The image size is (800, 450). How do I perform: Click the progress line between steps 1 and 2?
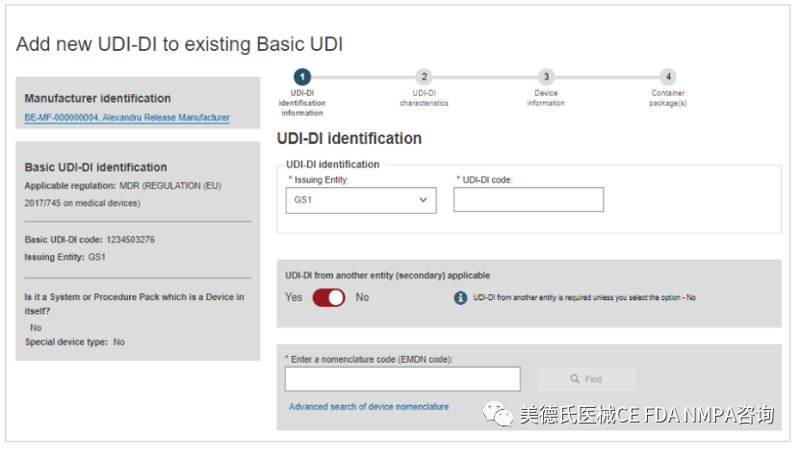click(363, 77)
